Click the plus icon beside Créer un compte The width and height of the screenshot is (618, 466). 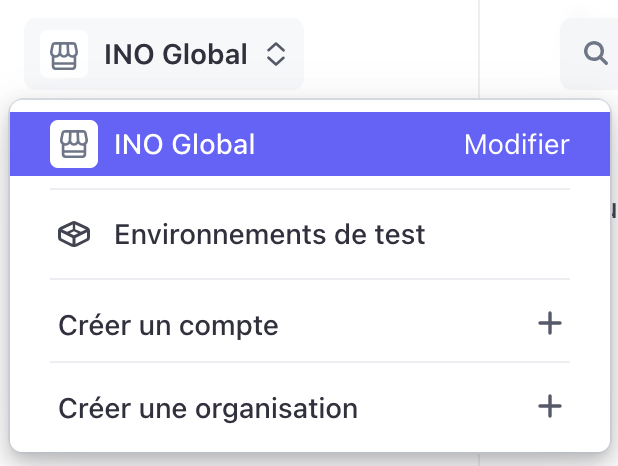[x=549, y=324]
